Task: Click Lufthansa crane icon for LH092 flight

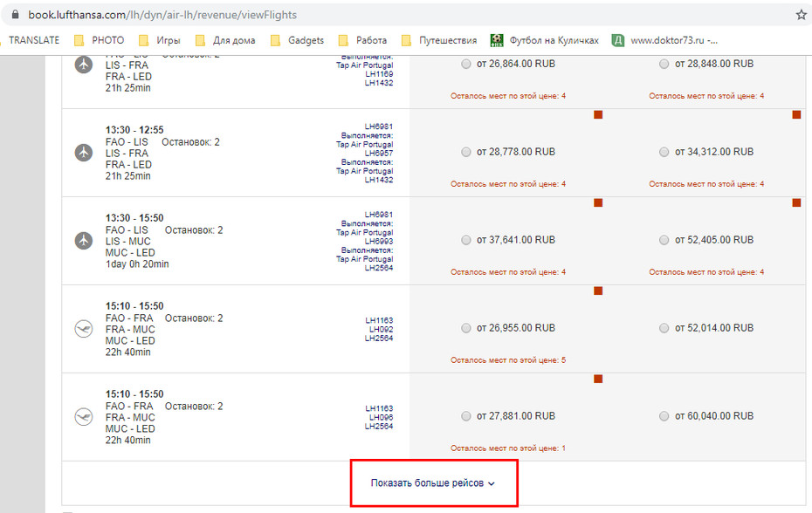Action: click(x=83, y=328)
